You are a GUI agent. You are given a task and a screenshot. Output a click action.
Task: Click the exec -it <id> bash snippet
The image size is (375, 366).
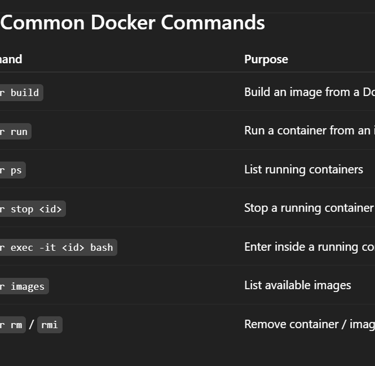[58, 247]
